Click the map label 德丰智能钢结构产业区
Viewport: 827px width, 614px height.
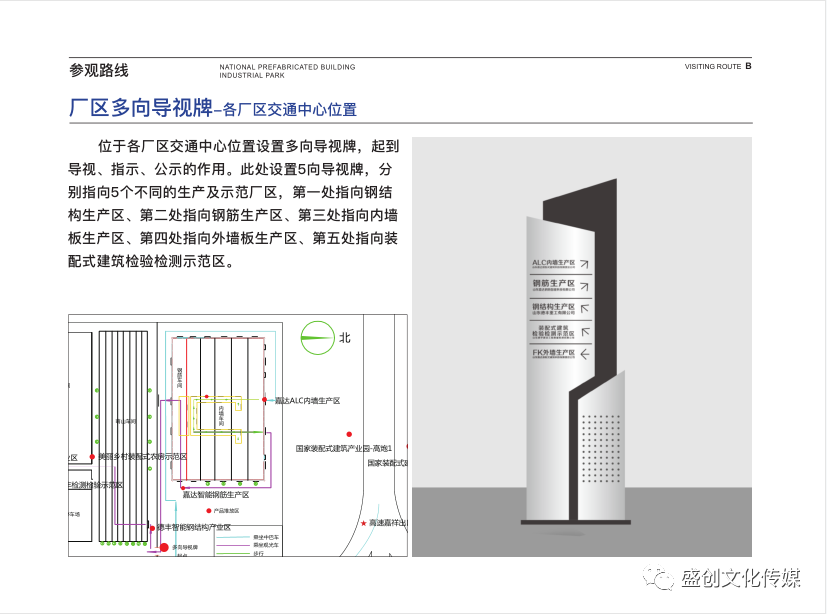coord(194,527)
